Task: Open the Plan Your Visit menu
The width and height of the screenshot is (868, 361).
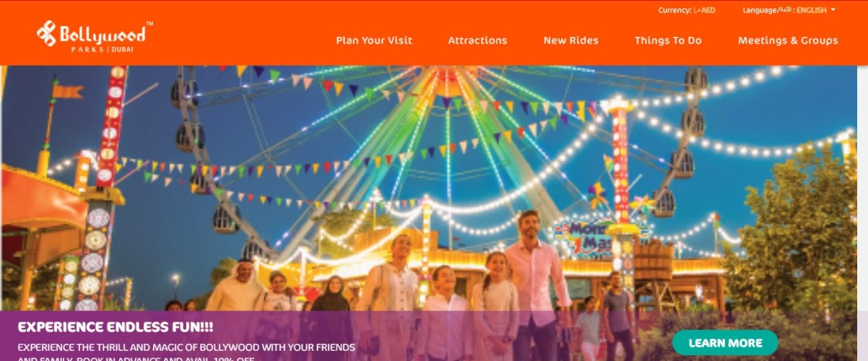Action: click(374, 40)
